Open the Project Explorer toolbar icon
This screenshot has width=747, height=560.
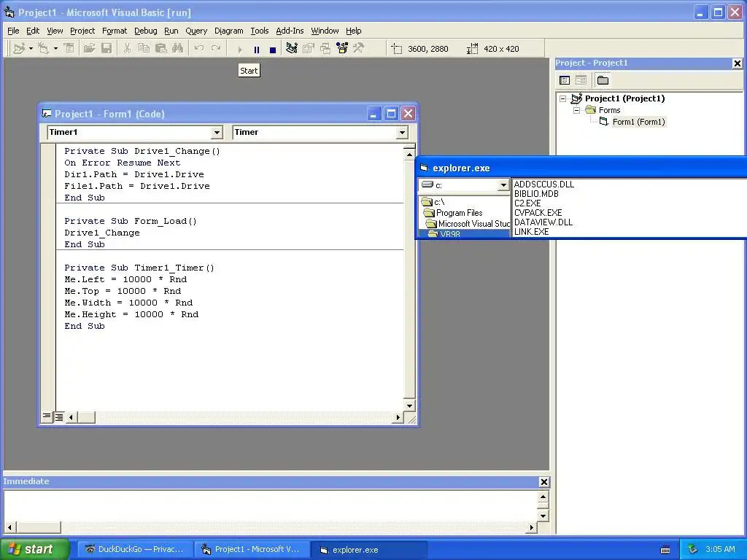tap(292, 49)
